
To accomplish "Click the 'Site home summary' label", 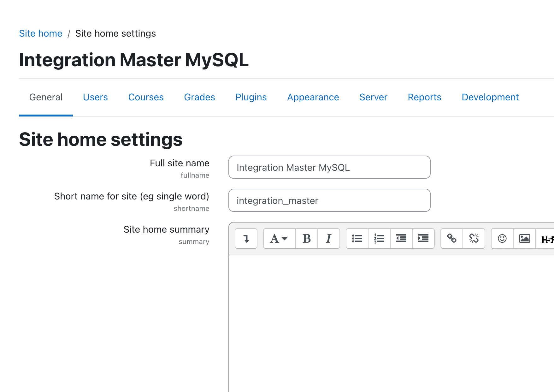I will pyautogui.click(x=166, y=229).
